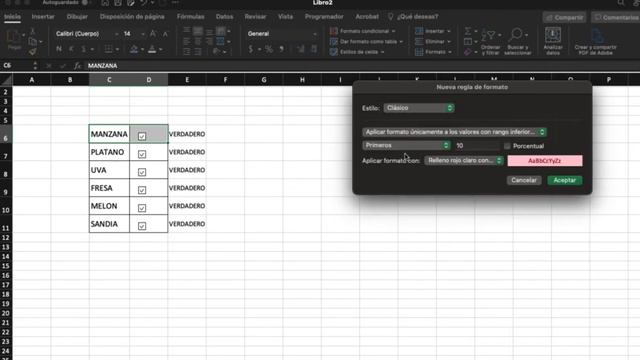This screenshot has height=360, width=640.
Task: Select column header E
Action: [187, 80]
